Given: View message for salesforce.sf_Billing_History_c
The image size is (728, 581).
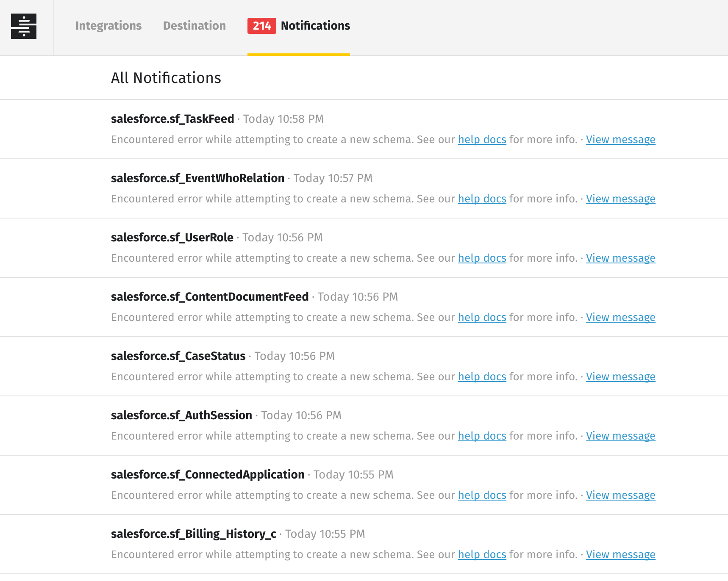Looking at the screenshot, I should point(621,555).
